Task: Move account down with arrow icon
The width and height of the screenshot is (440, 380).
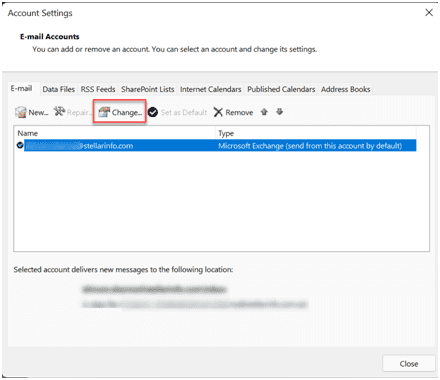Action: [280, 112]
